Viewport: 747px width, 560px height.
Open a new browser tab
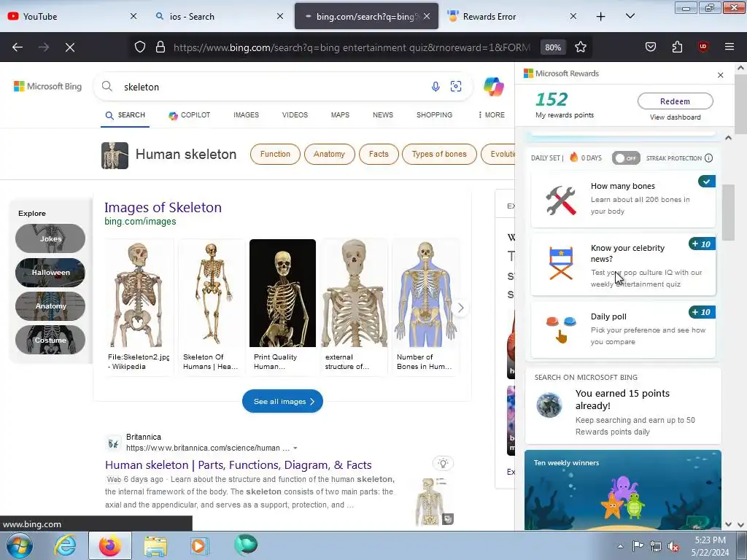pyautogui.click(x=601, y=17)
